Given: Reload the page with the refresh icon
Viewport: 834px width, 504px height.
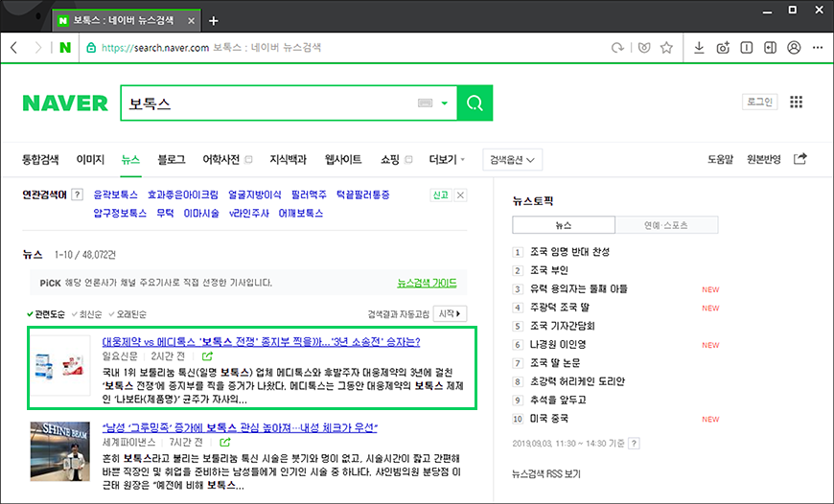Looking at the screenshot, I should (x=617, y=48).
